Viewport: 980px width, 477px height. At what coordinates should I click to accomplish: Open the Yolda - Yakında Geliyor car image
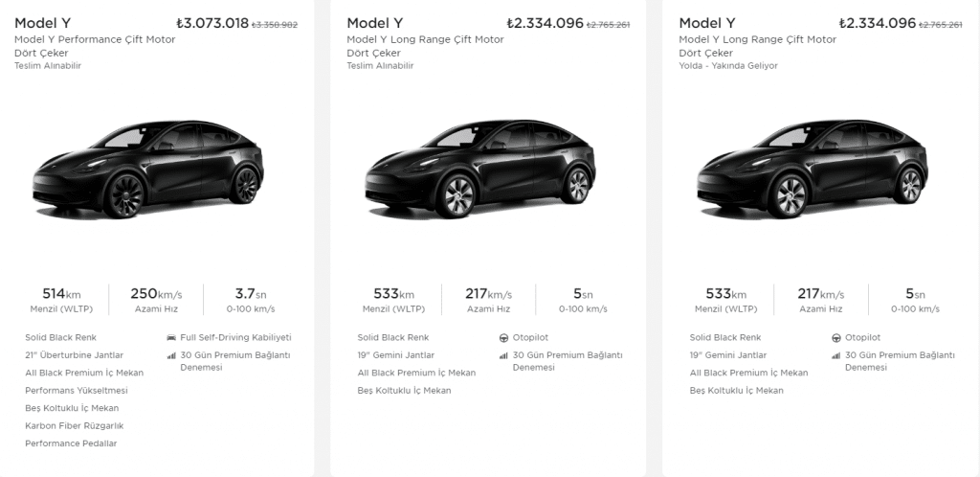(x=813, y=169)
